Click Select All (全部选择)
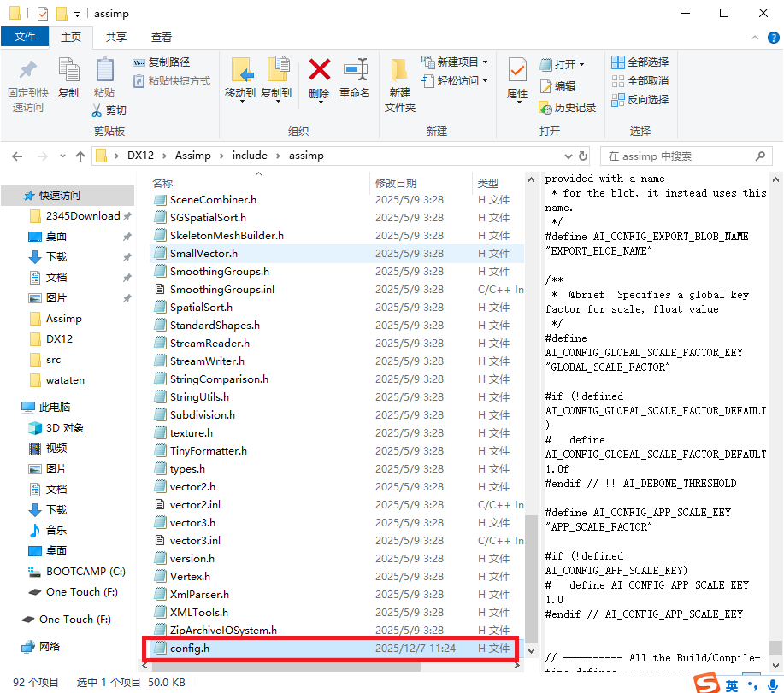 tap(640, 62)
